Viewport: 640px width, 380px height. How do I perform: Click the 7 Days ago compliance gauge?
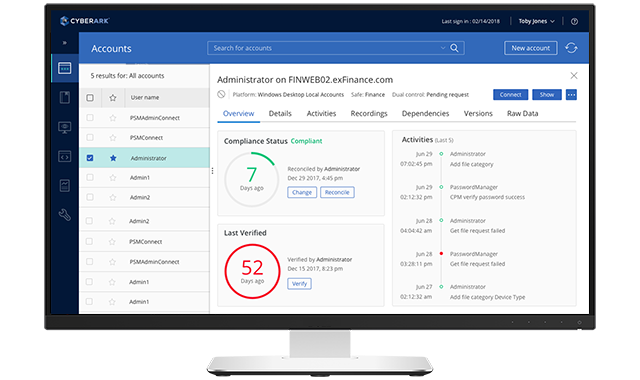(251, 179)
